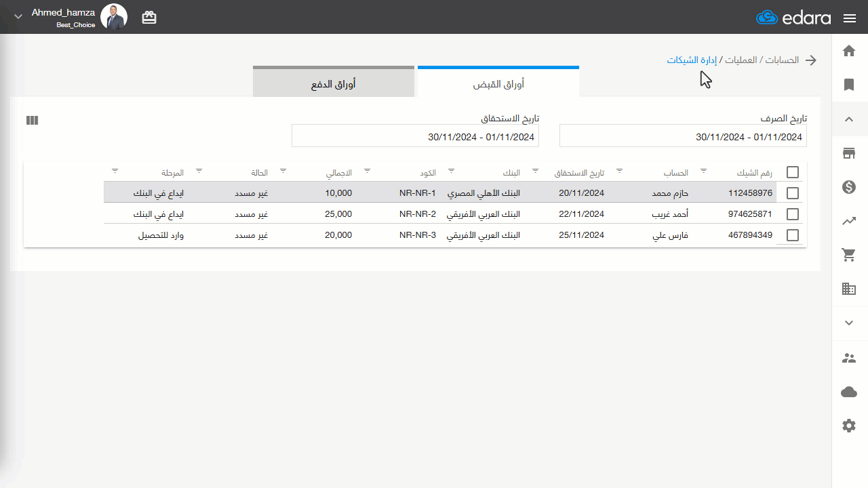Open تاريخ الاستحقاق date range field
The image size is (868, 488).
[x=415, y=136]
